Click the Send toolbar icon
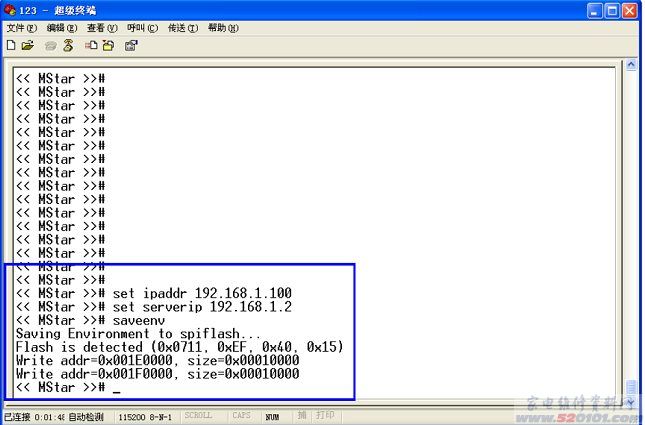The width and height of the screenshot is (645, 425). tap(90, 45)
